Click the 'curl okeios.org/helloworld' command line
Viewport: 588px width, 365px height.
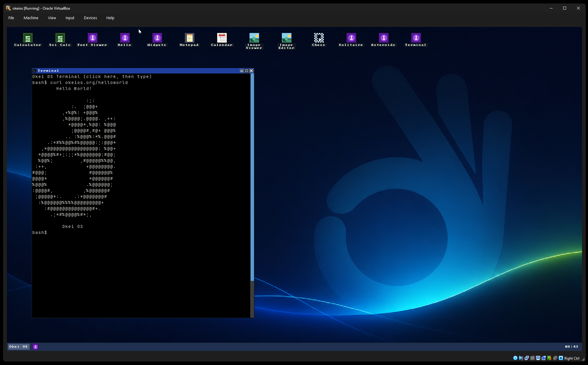coord(89,83)
